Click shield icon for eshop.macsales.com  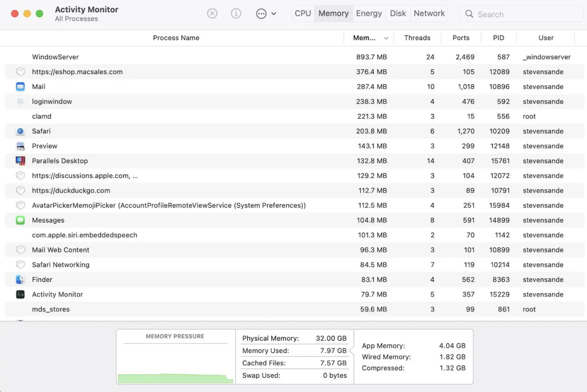point(20,72)
